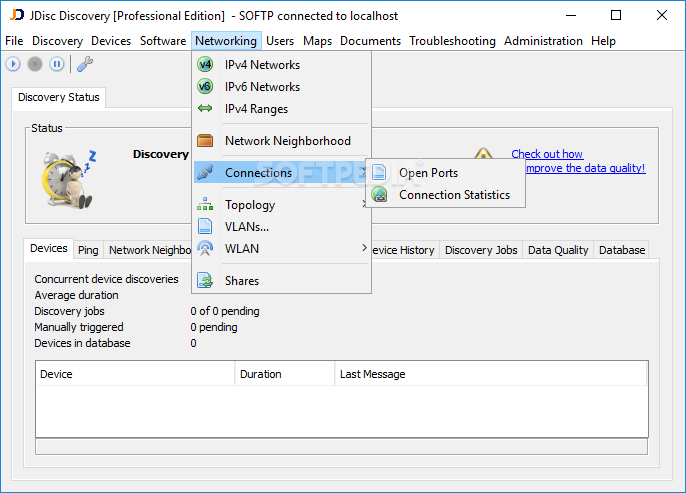Screen dimensions: 686x493
Task: Open the Devices menu
Action: coord(111,41)
